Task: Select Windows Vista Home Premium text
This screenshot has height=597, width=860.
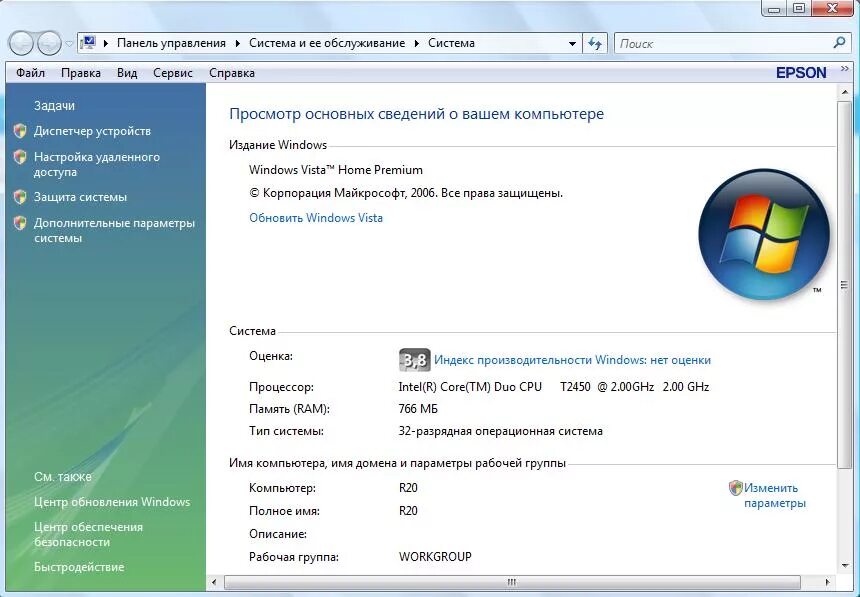Action: point(336,170)
